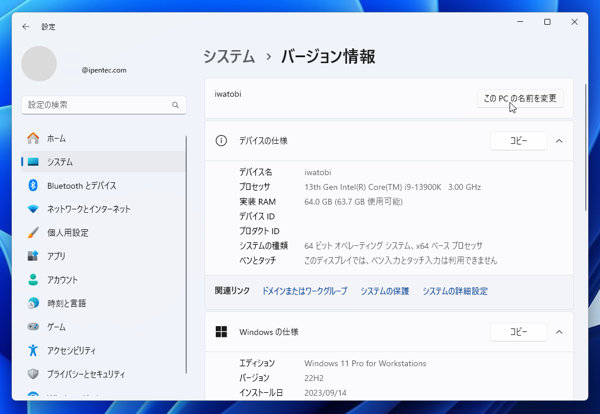
Task: Click the Time & language globe icon
Action: (33, 303)
